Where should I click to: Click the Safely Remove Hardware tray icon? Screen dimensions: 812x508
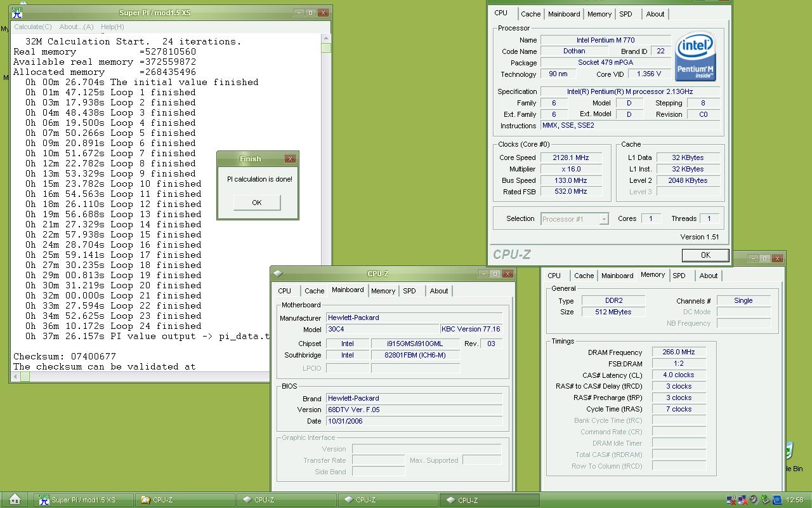pos(765,500)
